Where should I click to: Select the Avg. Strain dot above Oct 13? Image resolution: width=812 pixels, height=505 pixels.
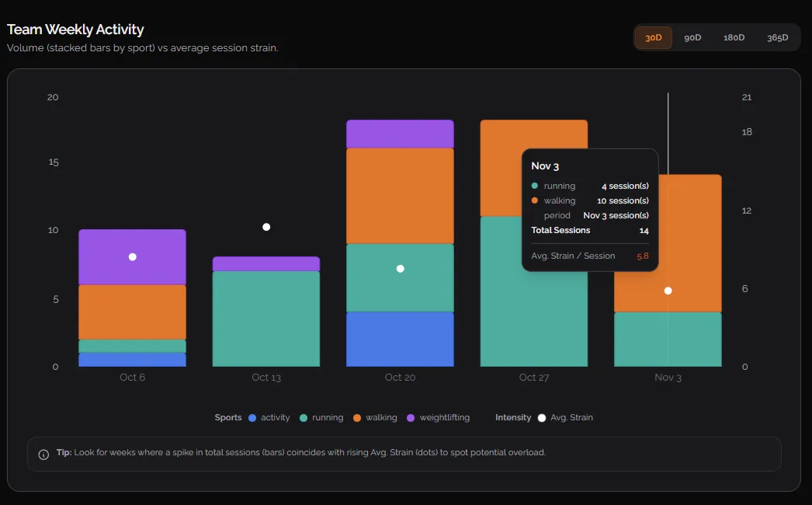point(266,227)
